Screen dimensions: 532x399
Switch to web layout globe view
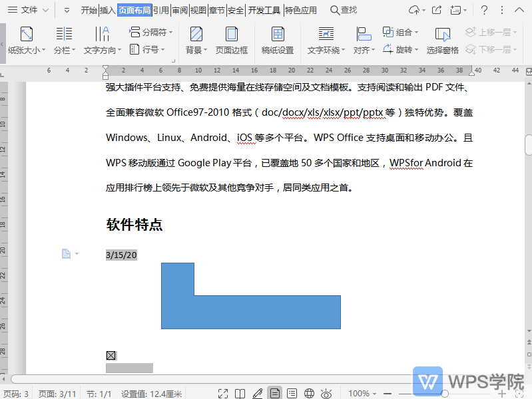(x=309, y=394)
